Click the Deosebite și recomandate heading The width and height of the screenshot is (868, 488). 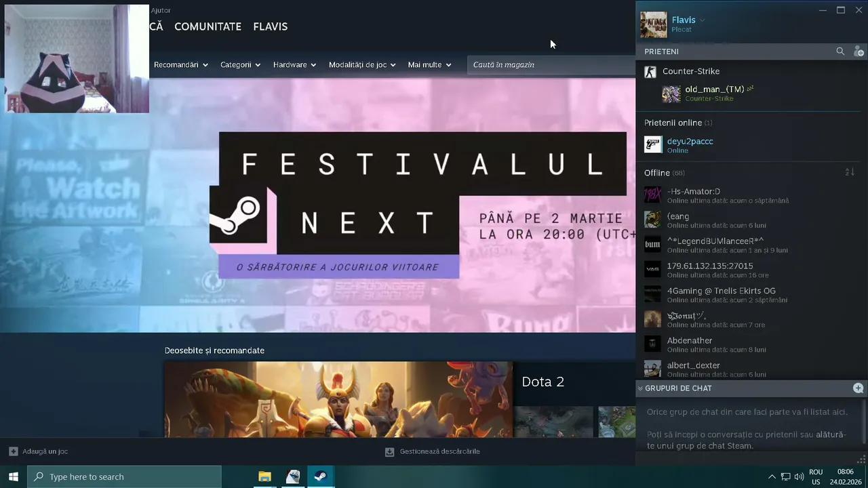coord(214,350)
